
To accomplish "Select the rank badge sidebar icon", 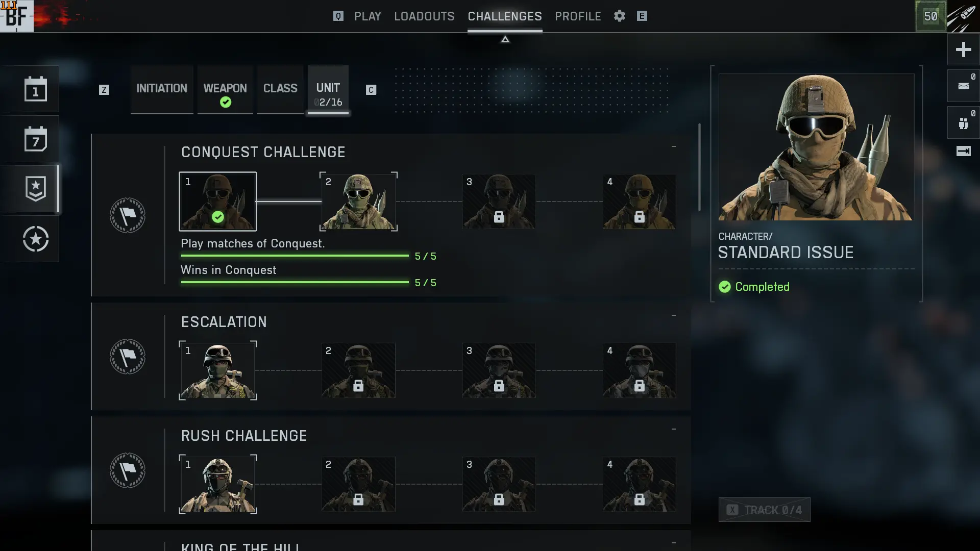I will (x=35, y=188).
